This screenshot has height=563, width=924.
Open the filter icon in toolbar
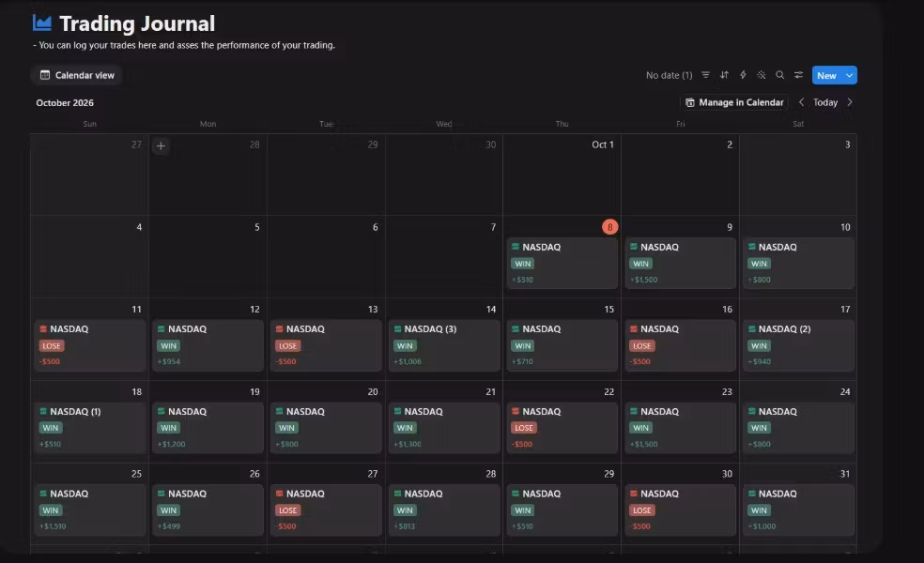pyautogui.click(x=705, y=75)
